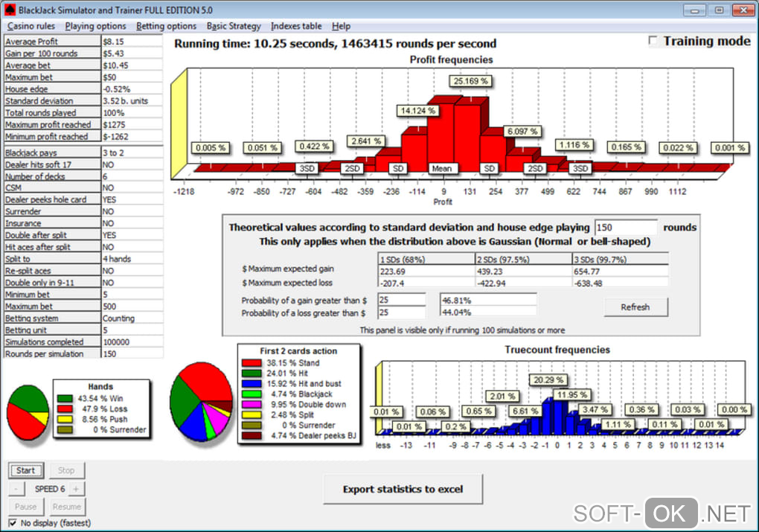Click the Double after split value YES
This screenshot has height=532, width=759.
pos(132,235)
